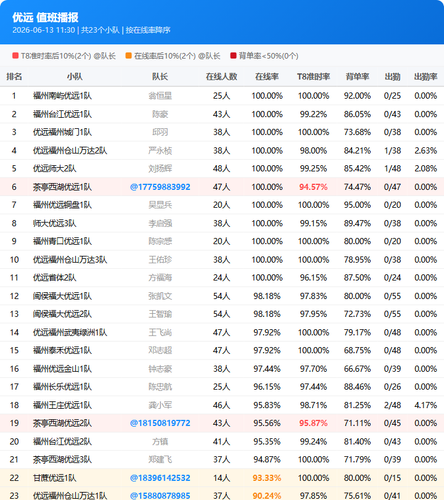Select the 排名 column header
Screen dimensions: 444x500
14,77
